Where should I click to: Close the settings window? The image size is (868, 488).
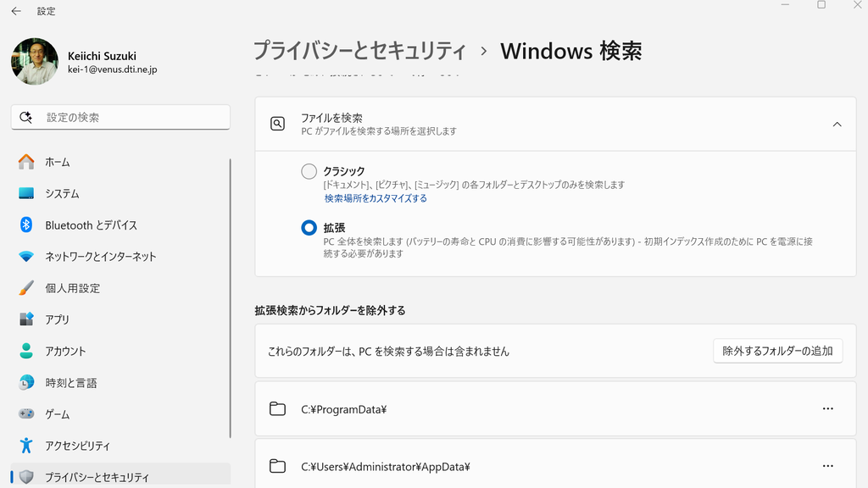pos(858,5)
